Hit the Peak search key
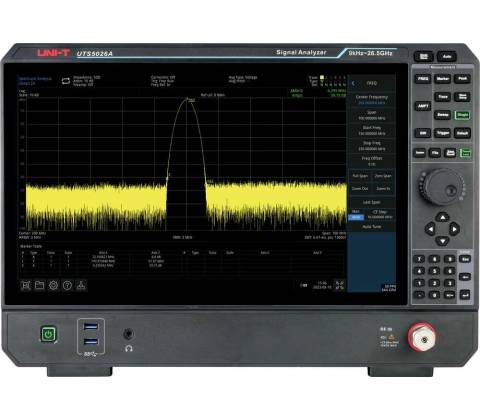This screenshot has width=480, height=420. (x=462, y=79)
